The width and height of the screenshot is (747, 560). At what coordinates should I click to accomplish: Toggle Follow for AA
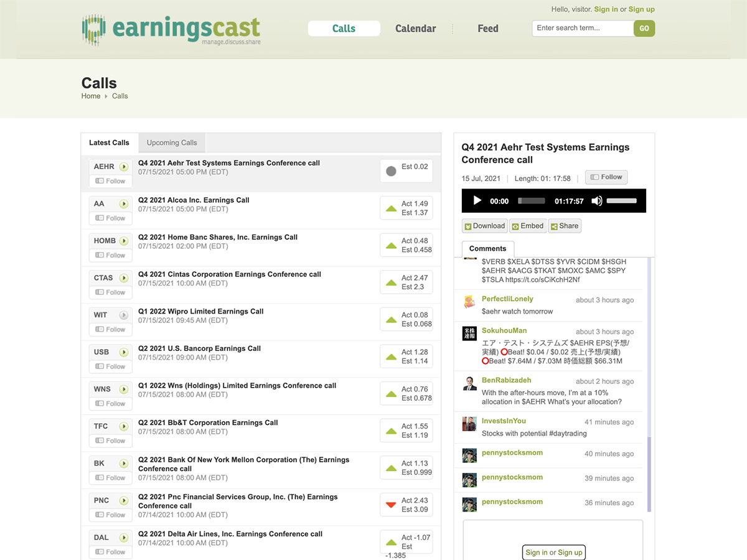(x=110, y=218)
